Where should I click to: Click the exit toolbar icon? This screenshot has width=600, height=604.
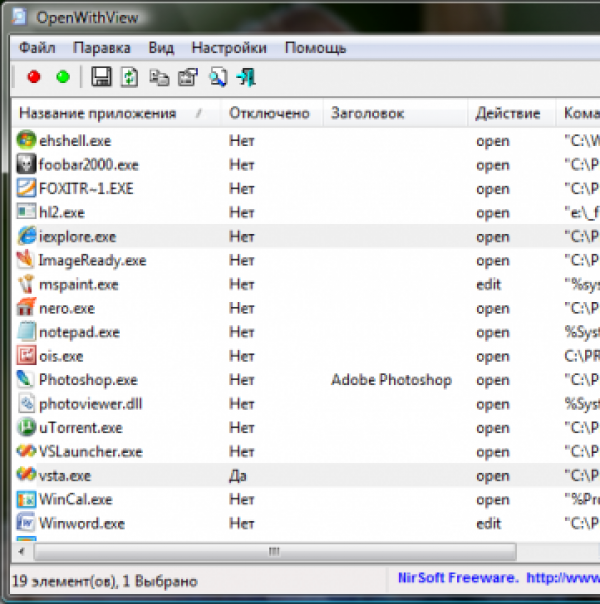coord(246,77)
